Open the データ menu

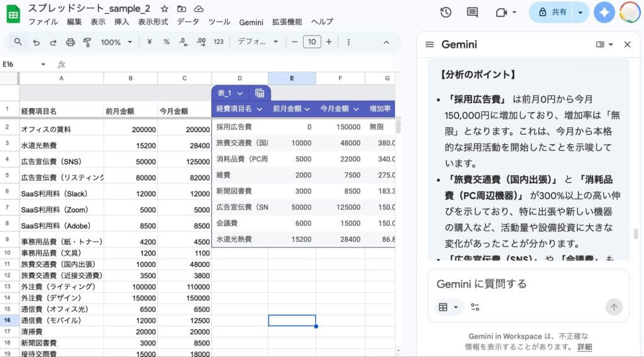187,21
